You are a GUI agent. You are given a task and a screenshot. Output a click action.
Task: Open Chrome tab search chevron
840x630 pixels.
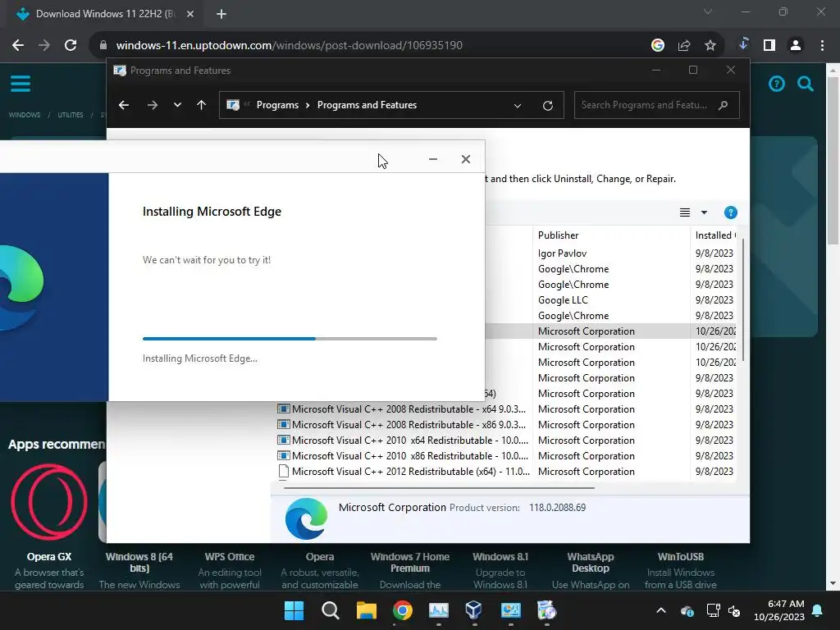tap(708, 11)
